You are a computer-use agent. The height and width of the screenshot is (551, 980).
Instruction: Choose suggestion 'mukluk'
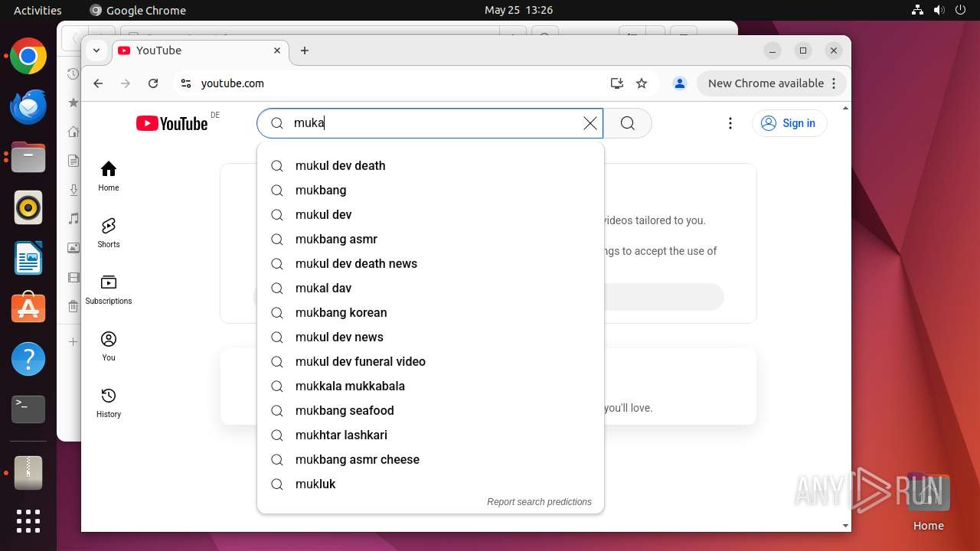[430, 484]
